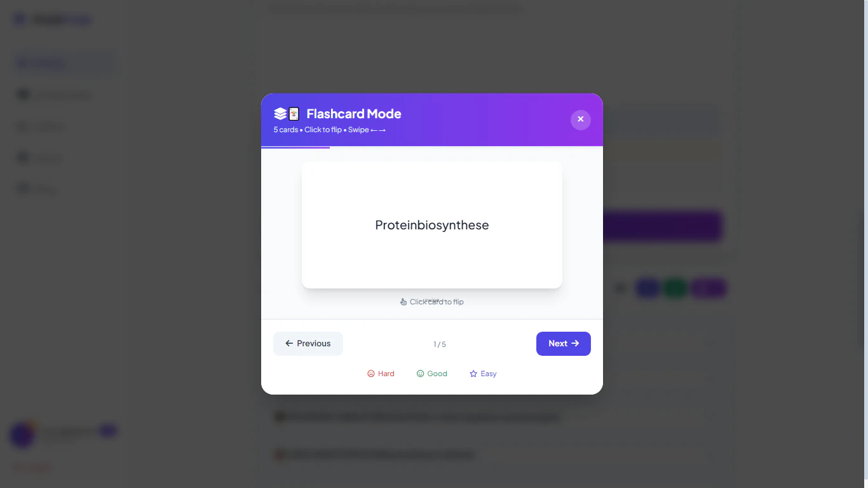
Task: Mark the card as Easy
Action: click(x=483, y=374)
